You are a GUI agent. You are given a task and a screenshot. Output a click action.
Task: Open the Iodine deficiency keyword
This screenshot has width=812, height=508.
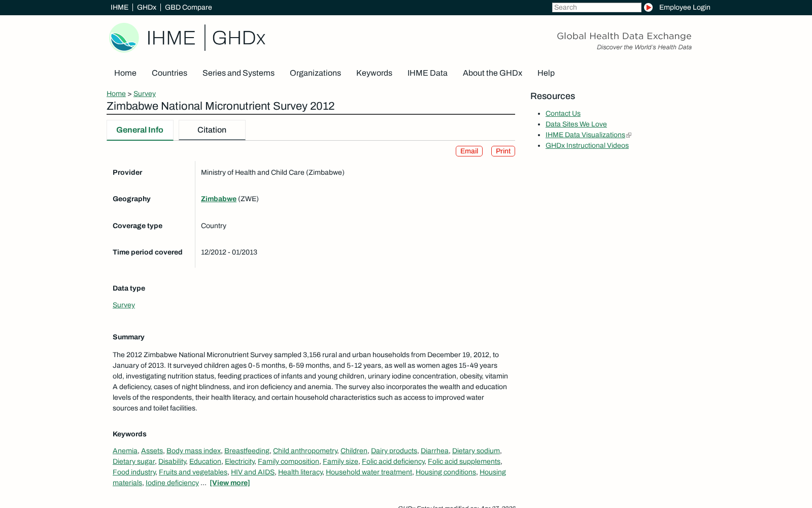point(172,483)
